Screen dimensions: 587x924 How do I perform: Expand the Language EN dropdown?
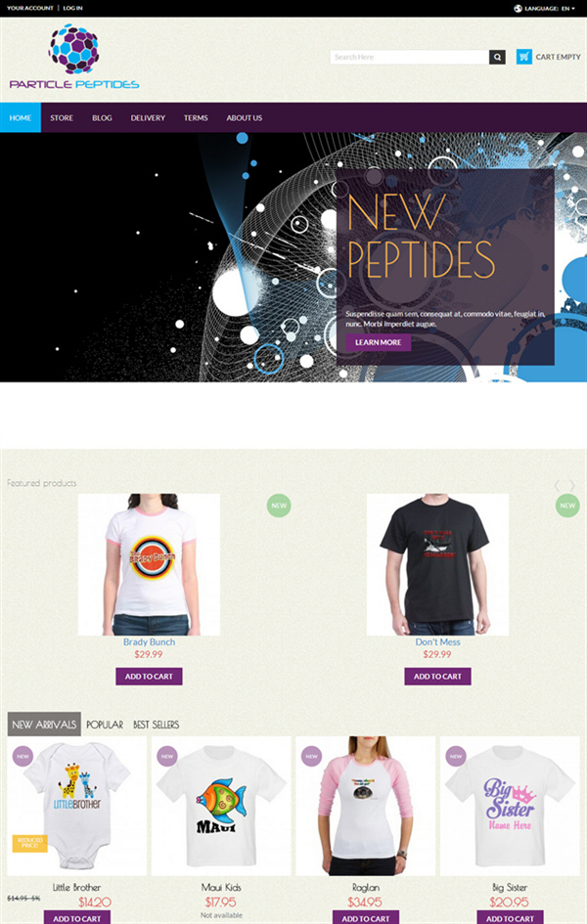click(x=550, y=8)
